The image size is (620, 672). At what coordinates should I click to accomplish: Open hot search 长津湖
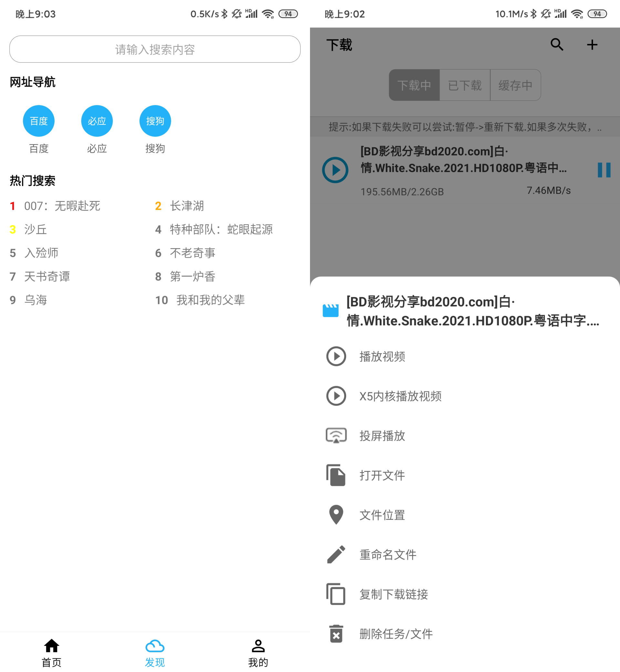pyautogui.click(x=187, y=206)
